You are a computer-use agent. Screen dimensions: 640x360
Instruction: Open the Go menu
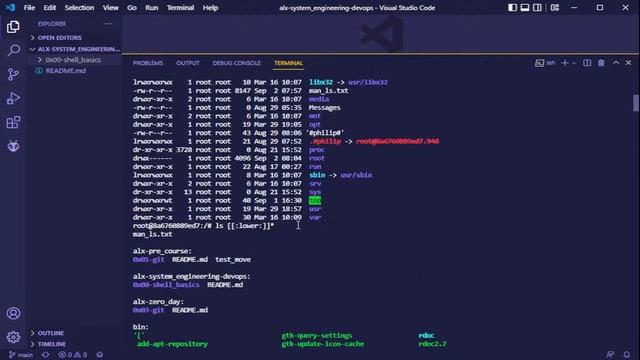(132, 8)
